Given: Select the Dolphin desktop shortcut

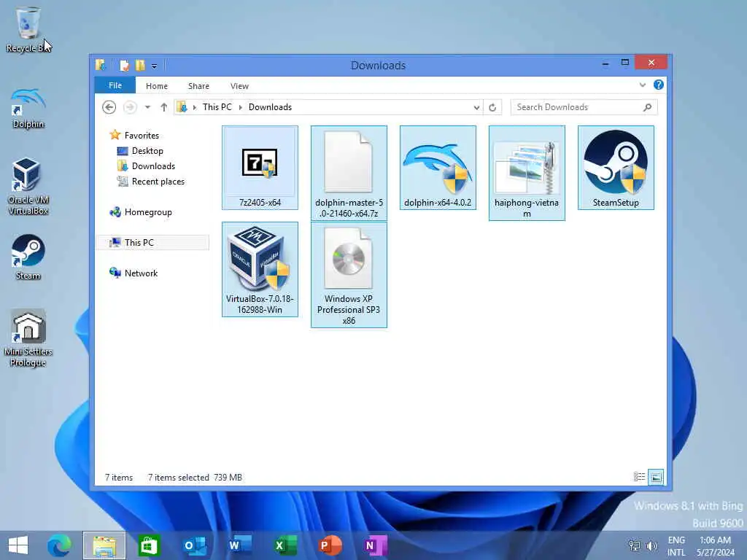Looking at the screenshot, I should pos(28,109).
